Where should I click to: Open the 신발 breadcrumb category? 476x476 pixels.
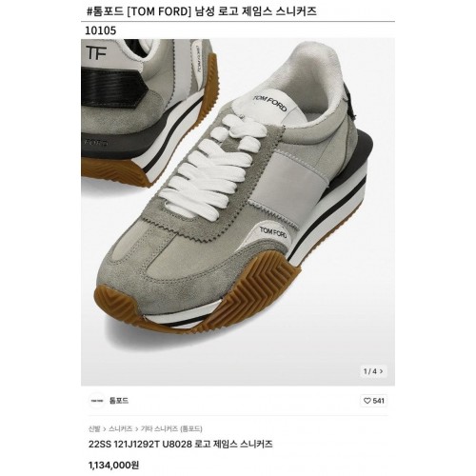[x=94, y=429]
